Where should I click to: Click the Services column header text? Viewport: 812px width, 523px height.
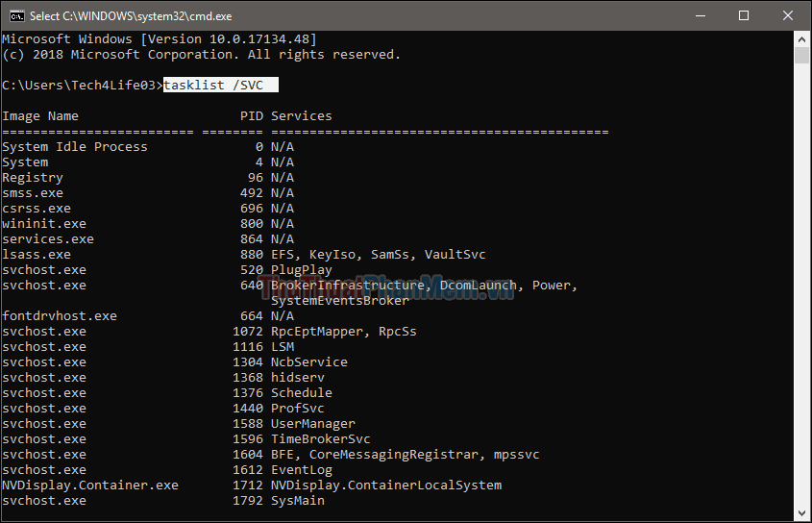(x=301, y=116)
